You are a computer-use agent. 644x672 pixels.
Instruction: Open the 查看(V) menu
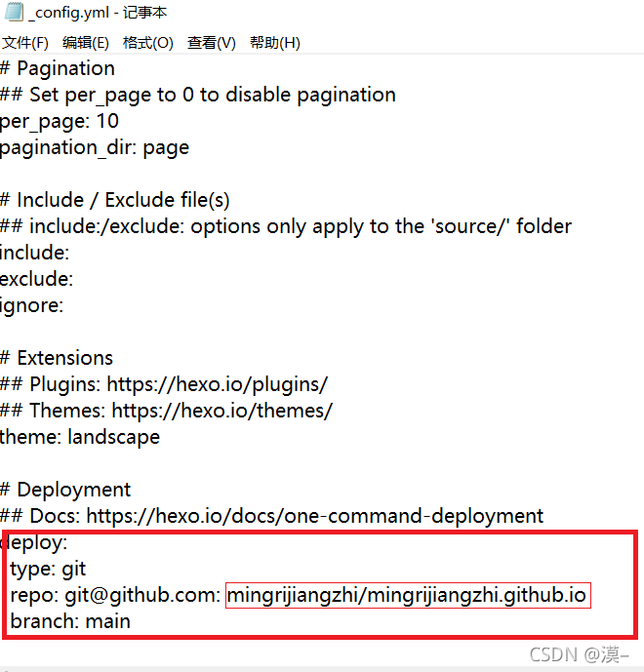[x=212, y=43]
